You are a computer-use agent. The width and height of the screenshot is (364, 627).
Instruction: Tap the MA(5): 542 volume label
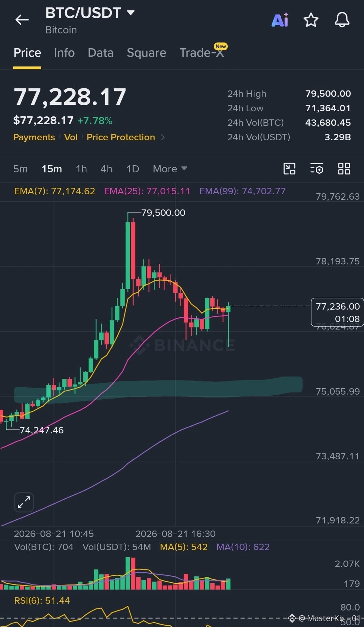[184, 547]
